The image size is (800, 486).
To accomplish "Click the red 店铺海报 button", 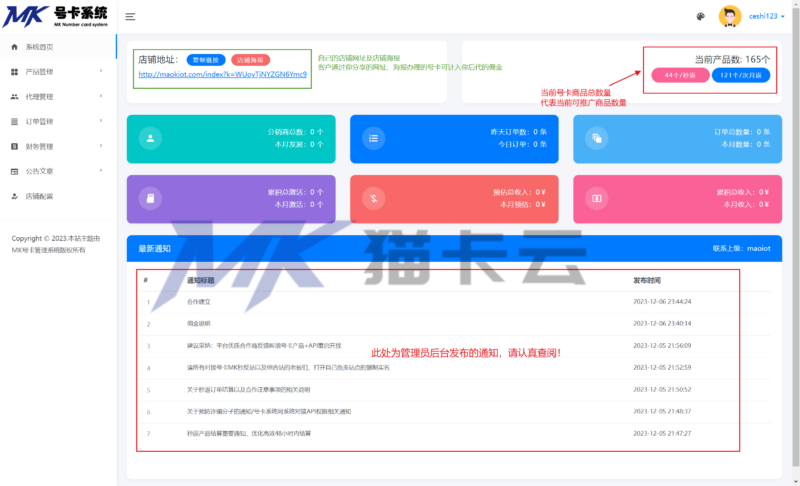I will click(x=250, y=60).
